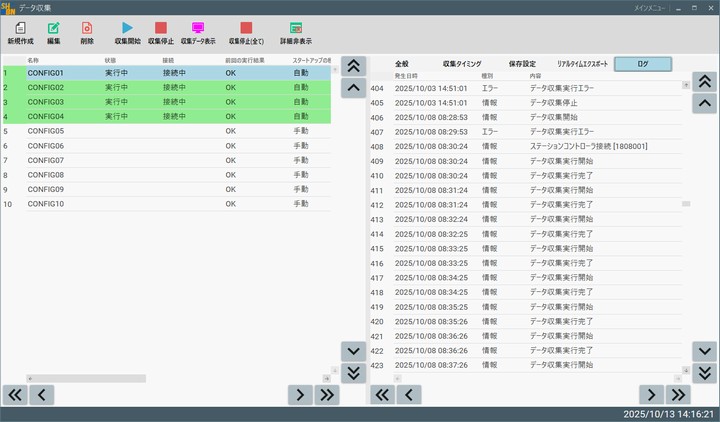Image resolution: width=720 pixels, height=422 pixels.
Task: Jump to bottom of the log list
Action: pos(706,373)
